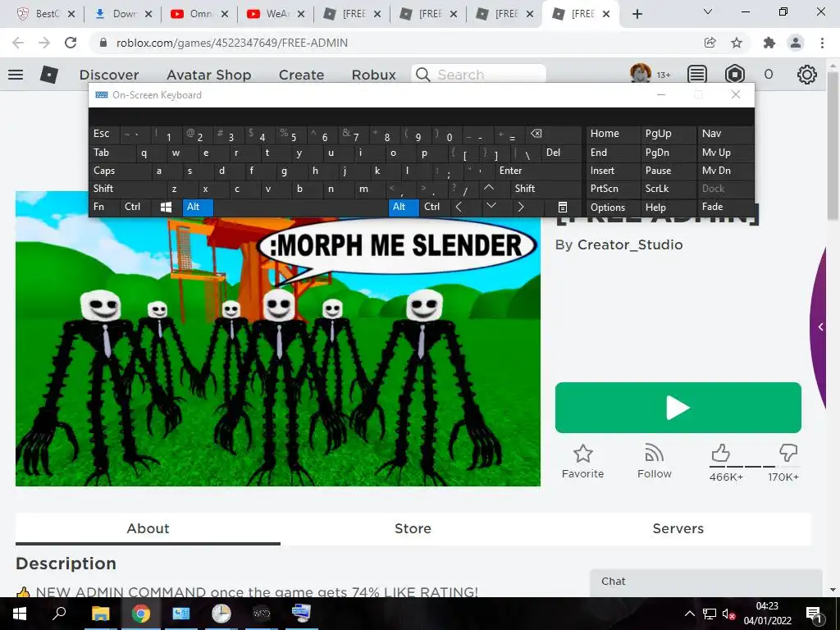The height and width of the screenshot is (630, 840).
Task: Go back to previous page
Action: [18, 43]
